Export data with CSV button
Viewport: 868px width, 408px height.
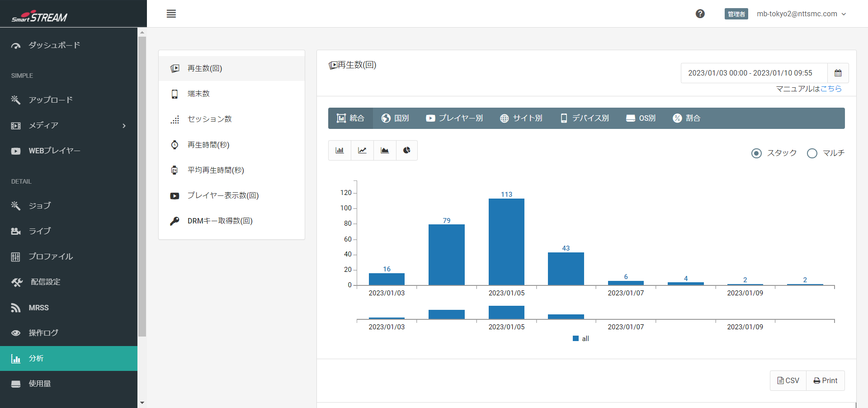[788, 380]
